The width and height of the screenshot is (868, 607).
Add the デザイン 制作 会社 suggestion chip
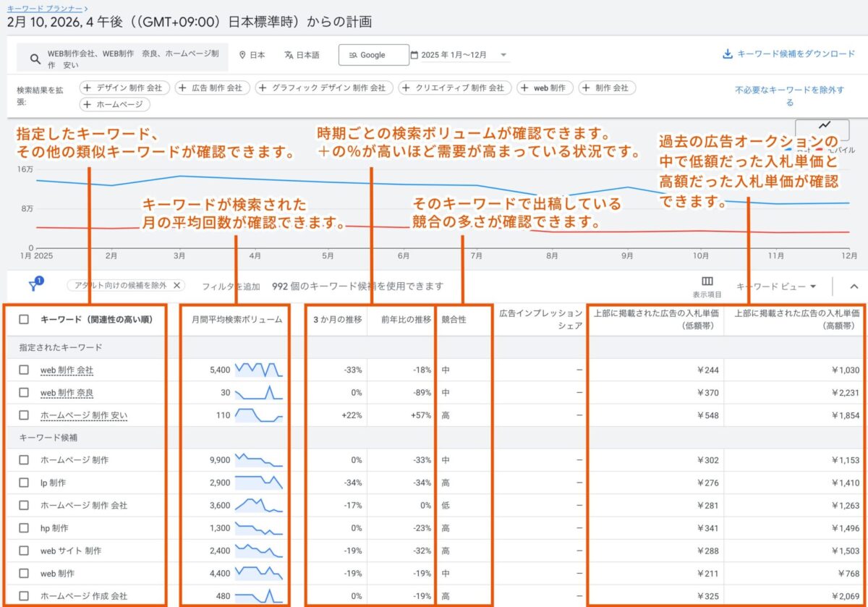click(124, 88)
